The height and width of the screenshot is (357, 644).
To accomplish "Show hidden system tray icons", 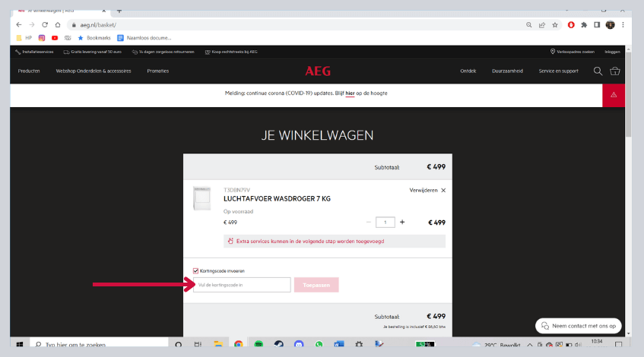I will 530,345.
